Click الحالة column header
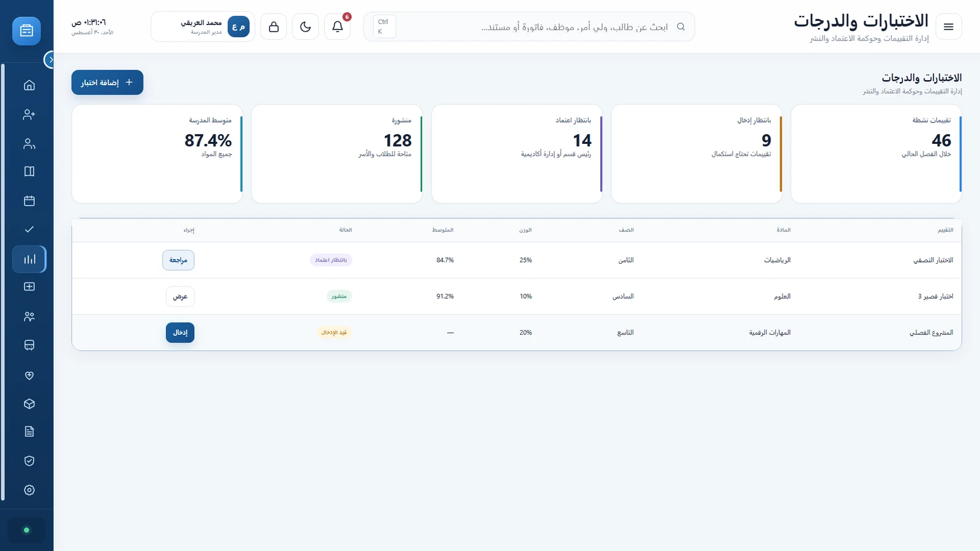980x551 pixels. [x=345, y=230]
